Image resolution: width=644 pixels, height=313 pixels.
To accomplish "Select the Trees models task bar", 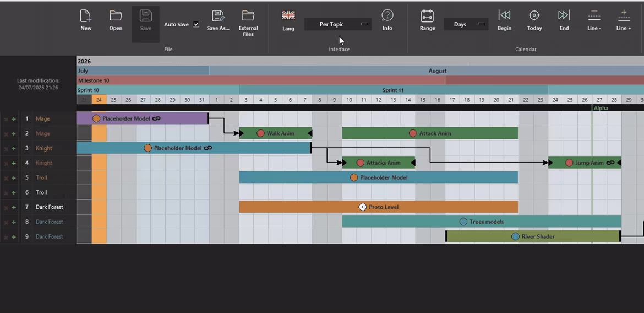I will click(x=482, y=222).
